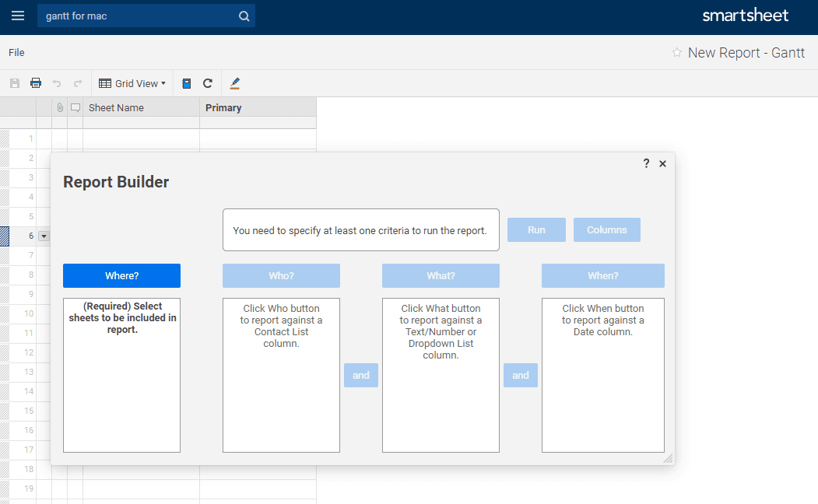Click the Sheet Name column header
Viewport: 818px width, 504px height.
[x=140, y=108]
